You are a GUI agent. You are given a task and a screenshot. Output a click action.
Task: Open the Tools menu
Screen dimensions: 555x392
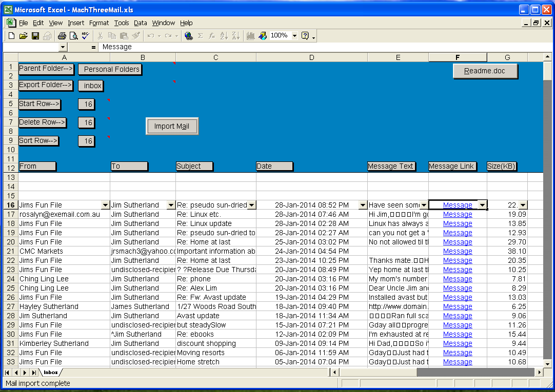coord(122,23)
